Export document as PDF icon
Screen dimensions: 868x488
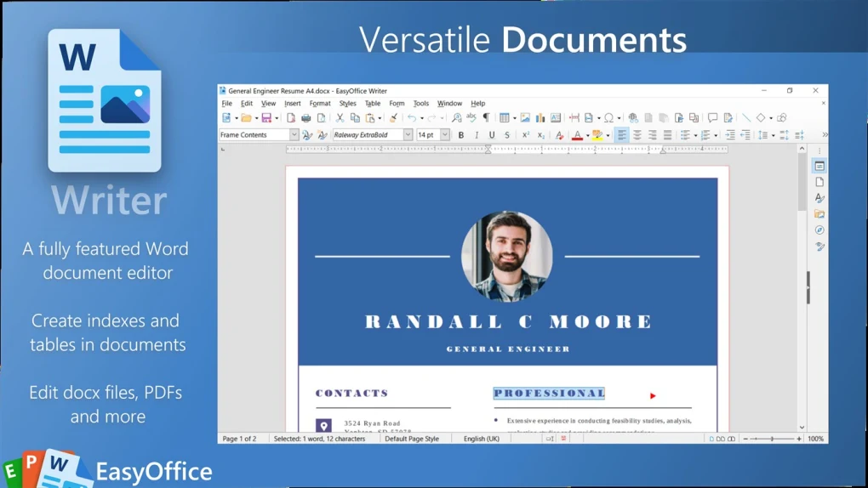[291, 118]
